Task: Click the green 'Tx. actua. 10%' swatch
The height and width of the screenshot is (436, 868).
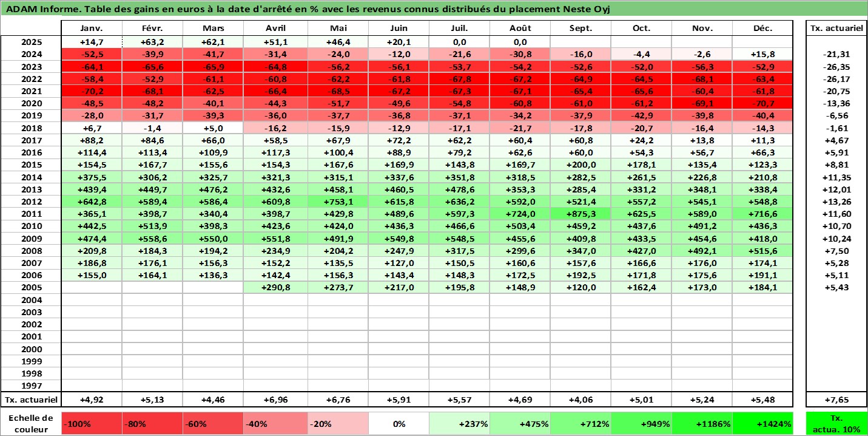Action: (x=836, y=424)
